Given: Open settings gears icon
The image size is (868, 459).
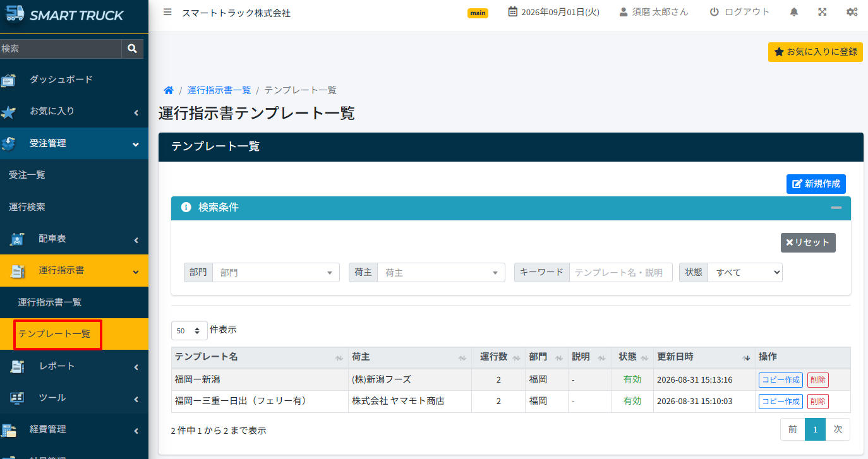Looking at the screenshot, I should tap(852, 12).
